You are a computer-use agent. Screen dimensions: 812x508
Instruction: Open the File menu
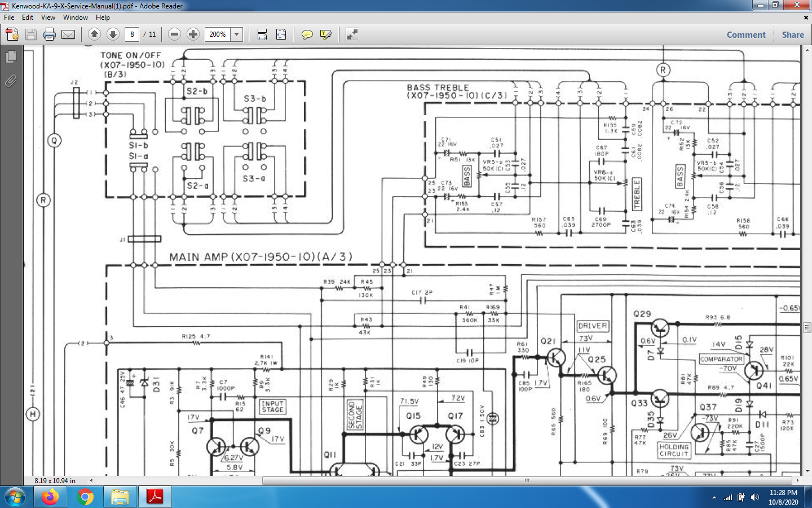pos(9,17)
